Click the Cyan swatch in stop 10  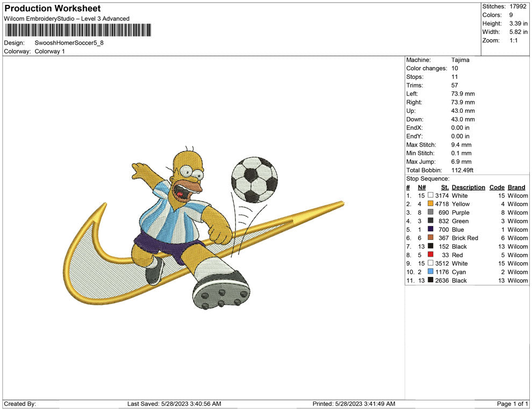coord(430,272)
